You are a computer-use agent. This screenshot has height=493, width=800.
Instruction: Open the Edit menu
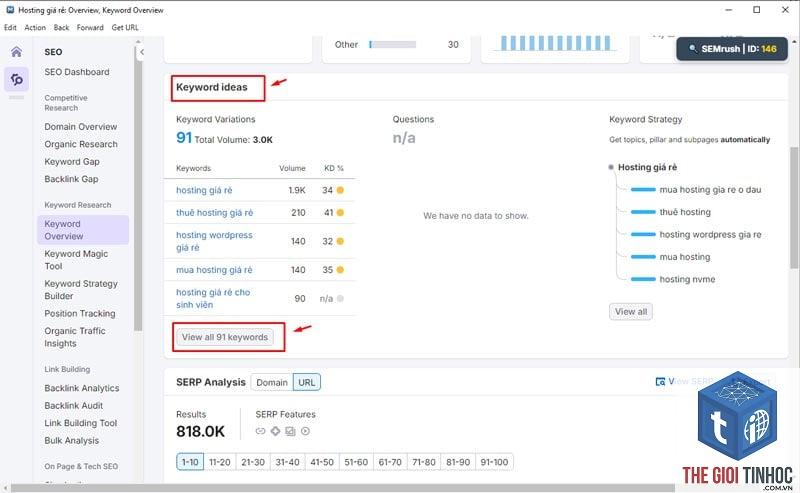tap(10, 28)
